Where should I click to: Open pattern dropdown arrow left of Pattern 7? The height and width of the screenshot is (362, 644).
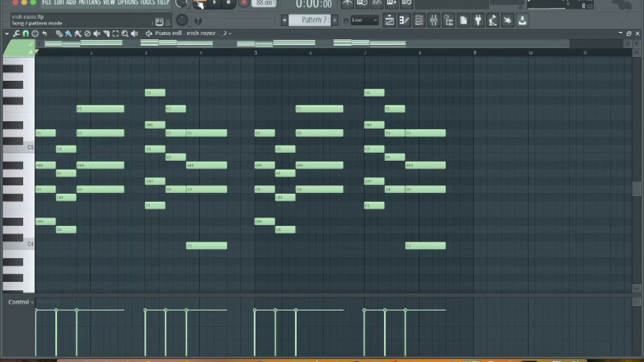tap(284, 21)
